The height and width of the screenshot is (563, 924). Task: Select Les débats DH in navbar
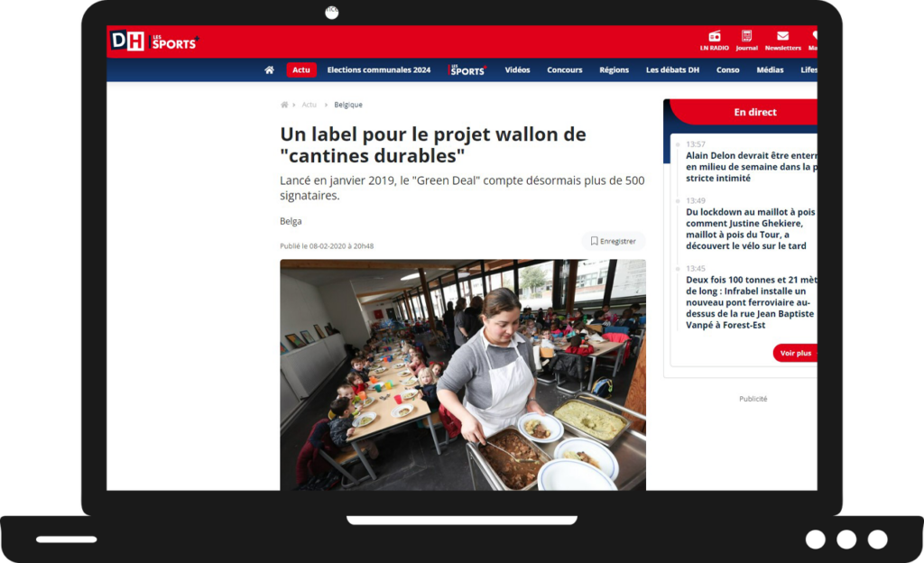pos(672,70)
